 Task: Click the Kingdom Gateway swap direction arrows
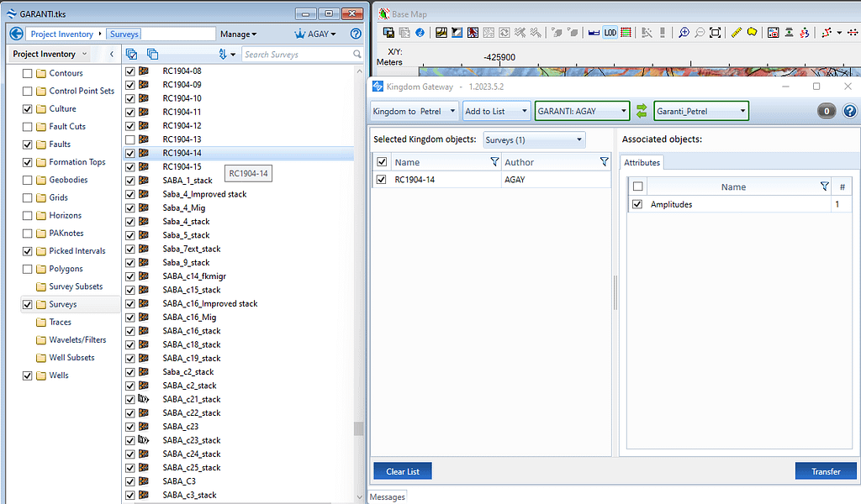coord(642,112)
